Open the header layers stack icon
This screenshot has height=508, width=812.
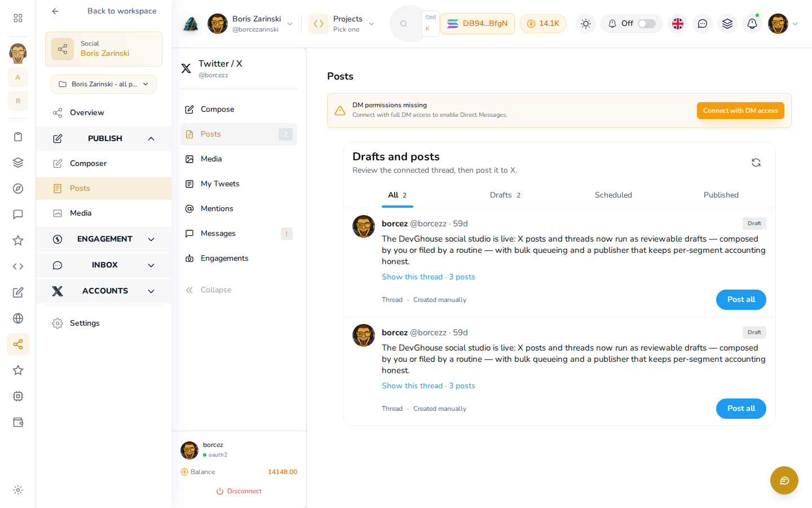point(727,24)
